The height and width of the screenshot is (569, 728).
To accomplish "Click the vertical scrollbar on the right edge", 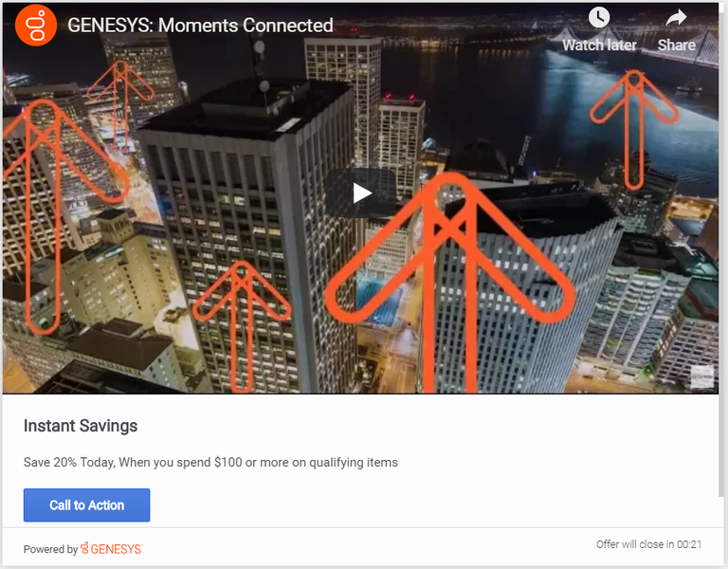I will click(x=723, y=248).
